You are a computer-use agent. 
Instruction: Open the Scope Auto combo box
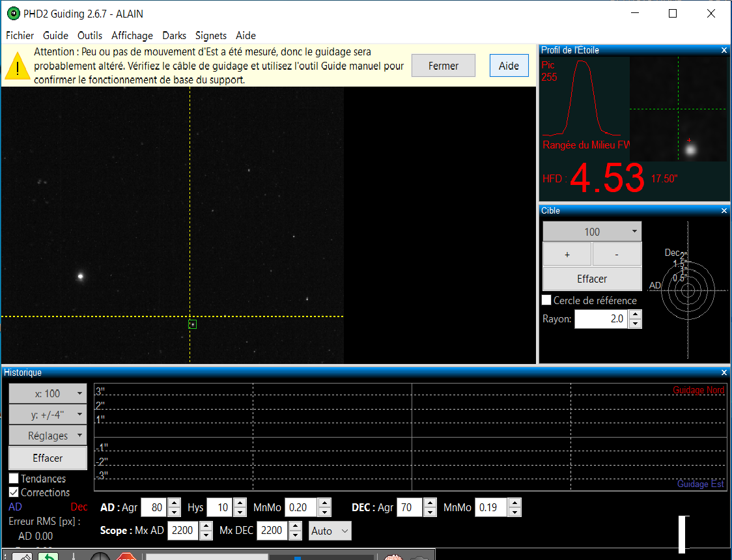(330, 531)
